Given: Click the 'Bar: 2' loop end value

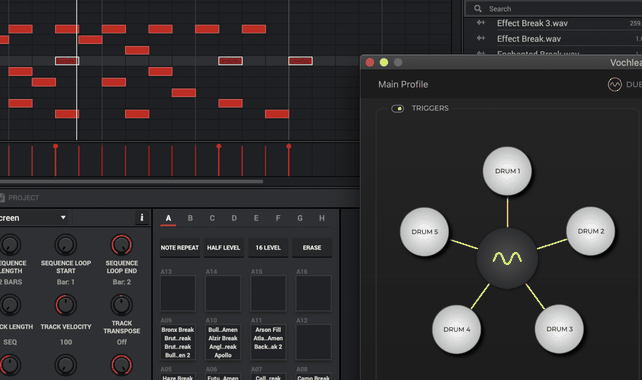Looking at the screenshot, I should [122, 282].
